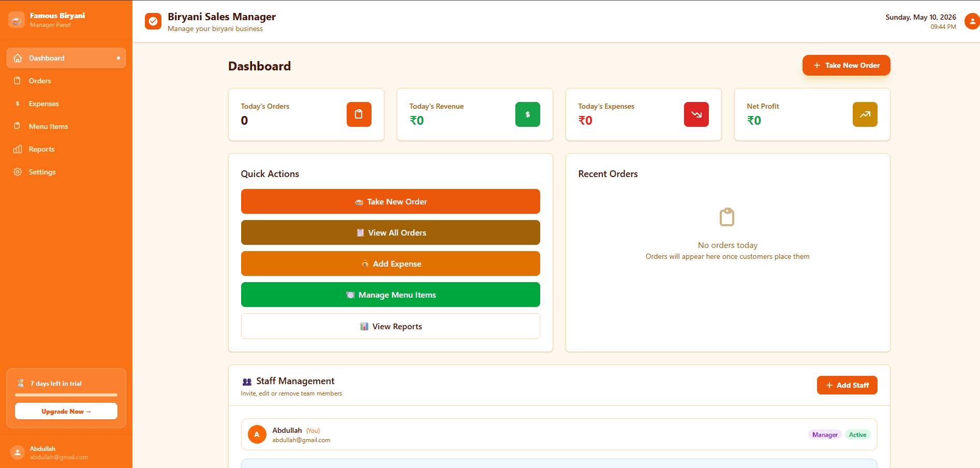Click the 'Manage your biryani business' subtitle

[215, 29]
